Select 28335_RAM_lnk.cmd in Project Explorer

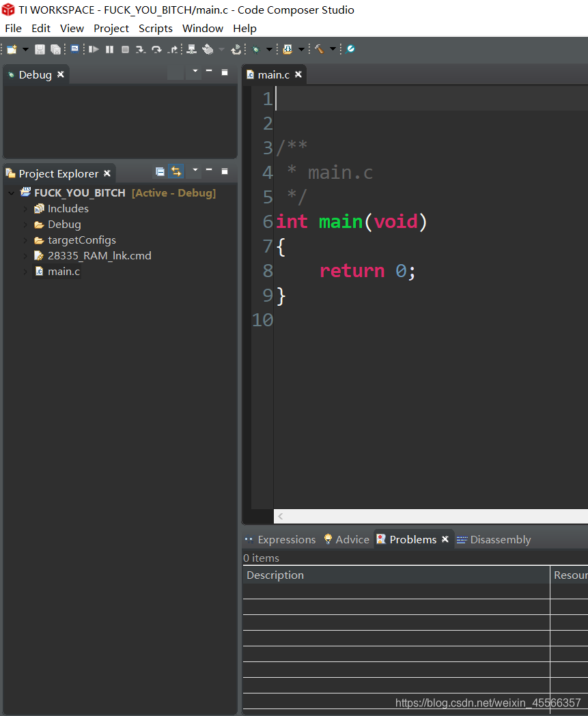[x=99, y=256]
